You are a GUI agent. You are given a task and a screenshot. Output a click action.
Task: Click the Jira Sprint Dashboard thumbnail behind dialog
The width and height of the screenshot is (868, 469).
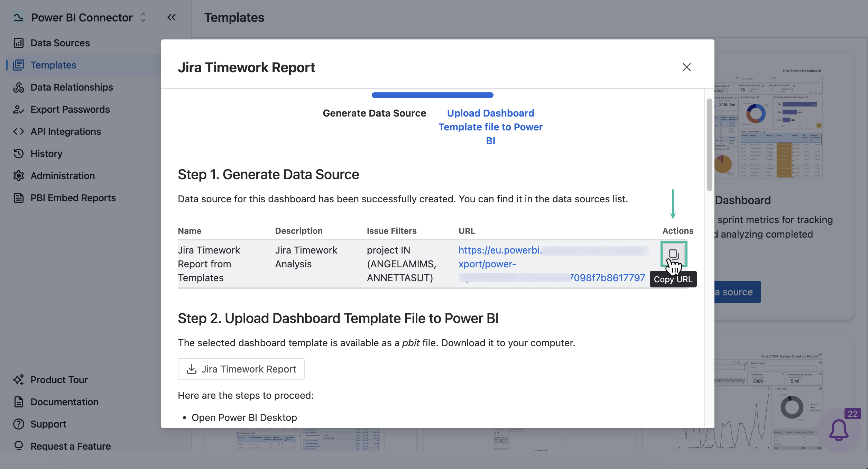(x=769, y=123)
